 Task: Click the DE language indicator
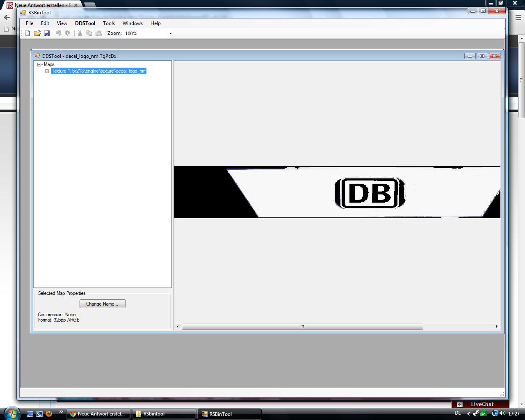458,413
